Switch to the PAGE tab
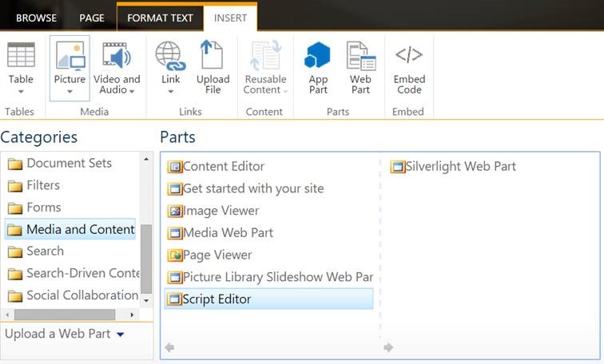The width and height of the screenshot is (604, 364). point(92,18)
